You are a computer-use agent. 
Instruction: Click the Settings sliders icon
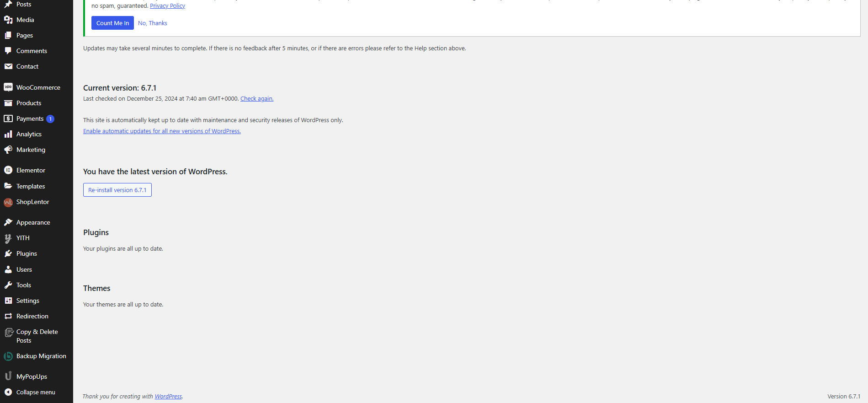click(x=8, y=301)
